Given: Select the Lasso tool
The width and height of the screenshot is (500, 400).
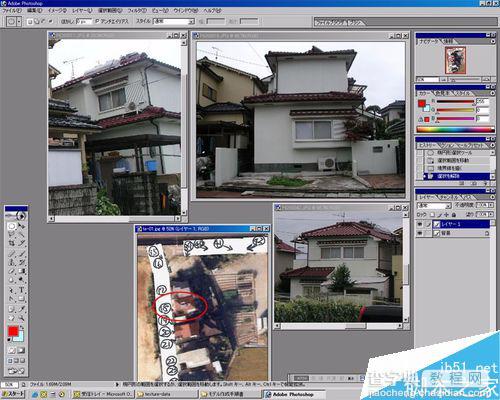Looking at the screenshot, I should (x=12, y=235).
